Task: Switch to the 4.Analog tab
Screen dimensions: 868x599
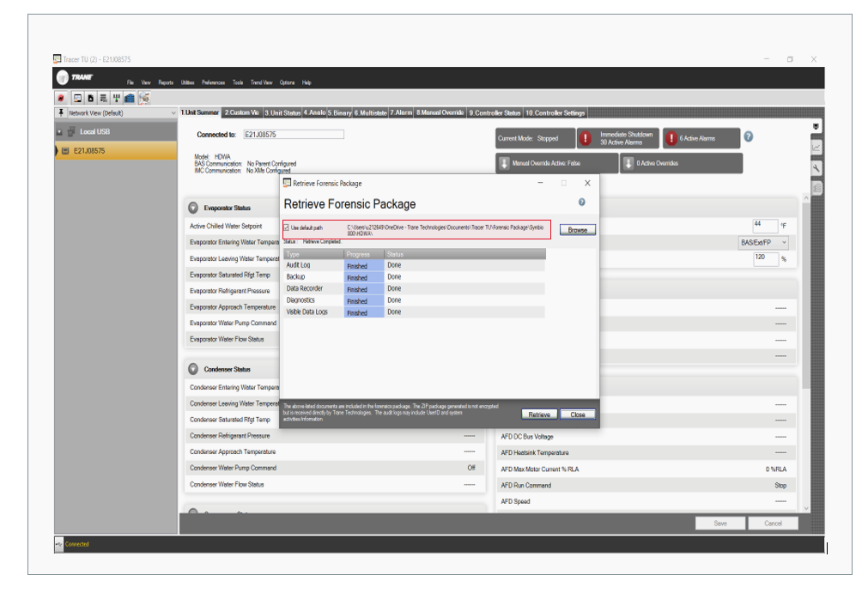Action: (x=314, y=112)
